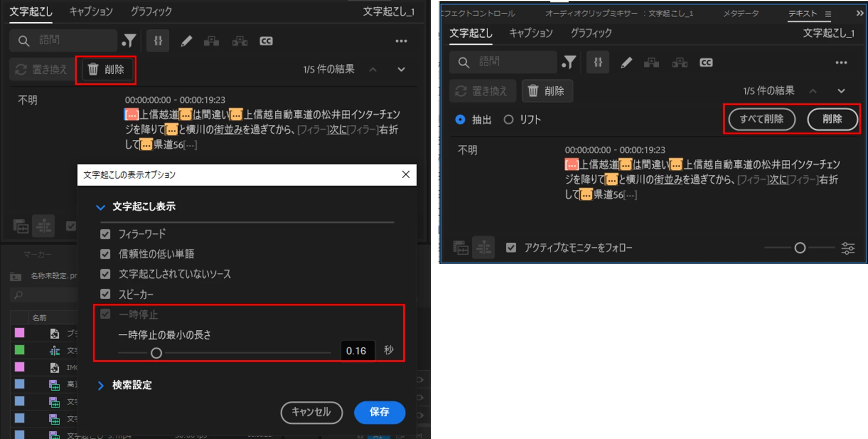The image size is (868, 439).
Task: Click the 不明 speaker label in right panel
Action: [x=467, y=150]
